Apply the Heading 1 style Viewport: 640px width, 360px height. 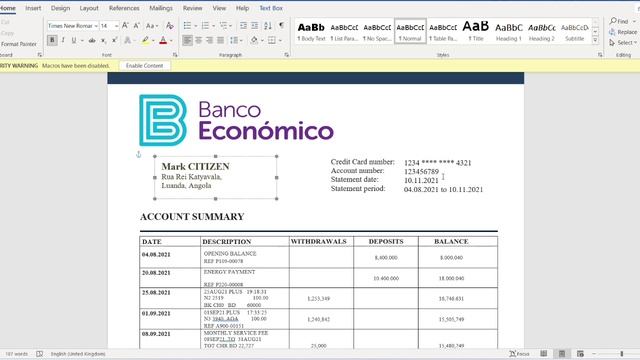point(509,31)
